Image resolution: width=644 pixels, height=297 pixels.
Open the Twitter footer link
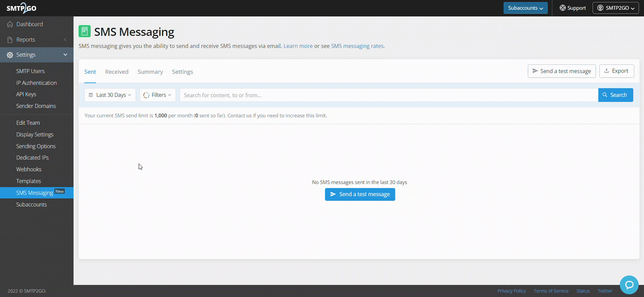tap(605, 291)
